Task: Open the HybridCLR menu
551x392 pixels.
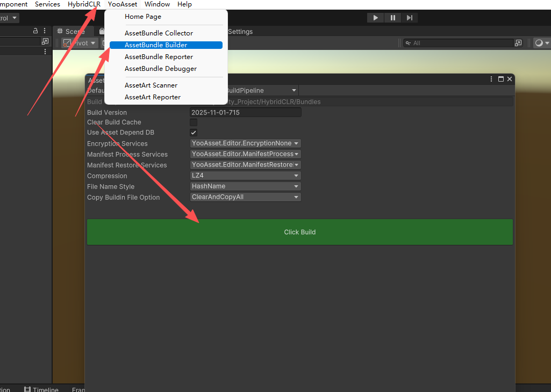Action: click(x=84, y=4)
